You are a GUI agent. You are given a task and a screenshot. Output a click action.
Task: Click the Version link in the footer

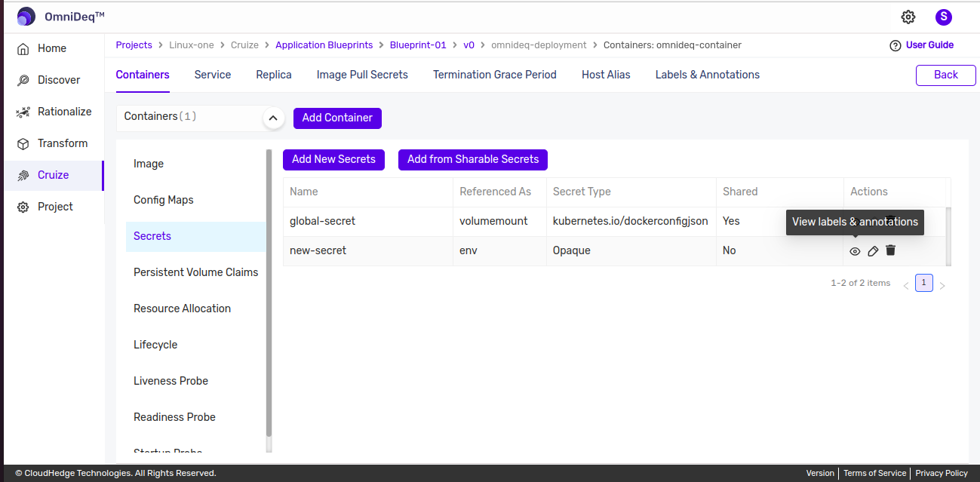820,473
